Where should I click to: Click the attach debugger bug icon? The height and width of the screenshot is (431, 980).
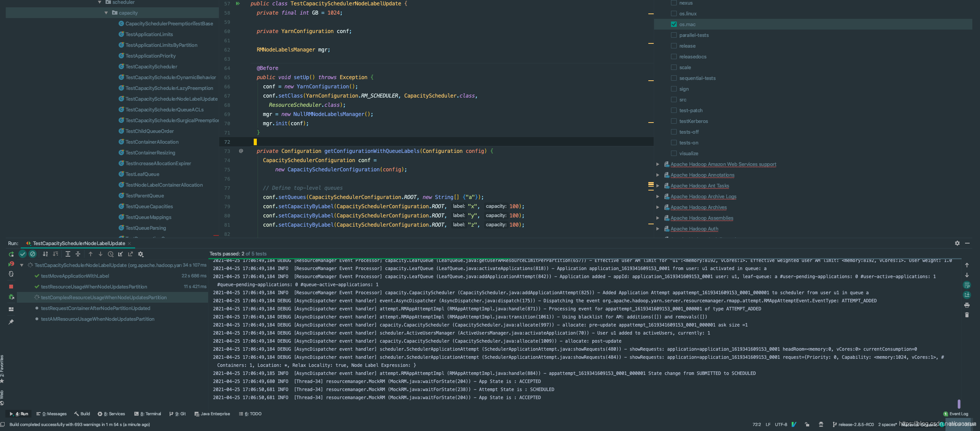11,297
